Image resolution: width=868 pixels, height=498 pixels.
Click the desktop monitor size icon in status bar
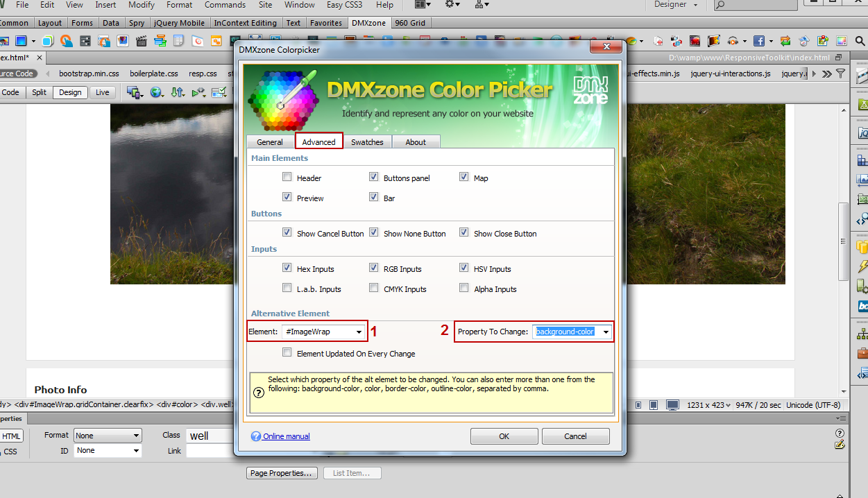pos(672,404)
